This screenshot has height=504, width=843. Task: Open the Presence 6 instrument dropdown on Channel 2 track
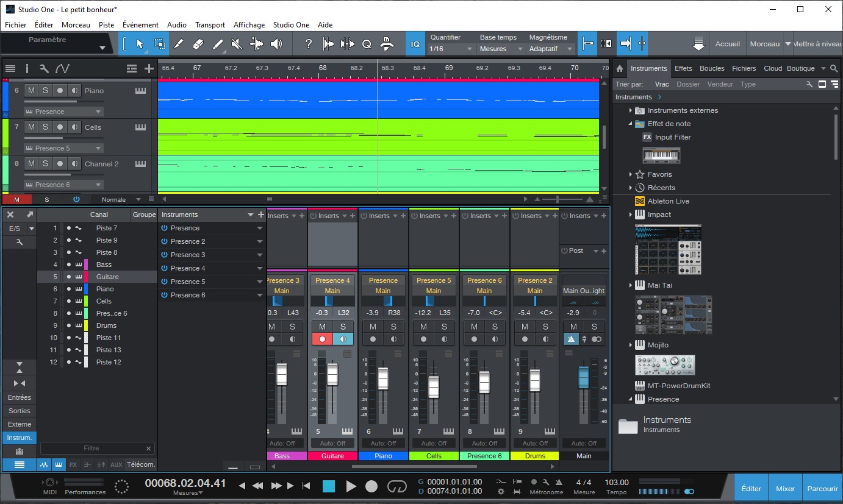[x=63, y=185]
